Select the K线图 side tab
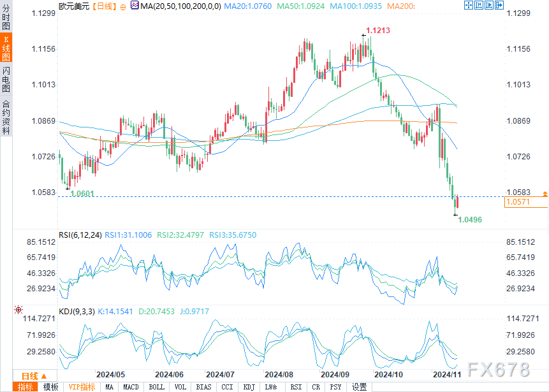 coord(6,48)
